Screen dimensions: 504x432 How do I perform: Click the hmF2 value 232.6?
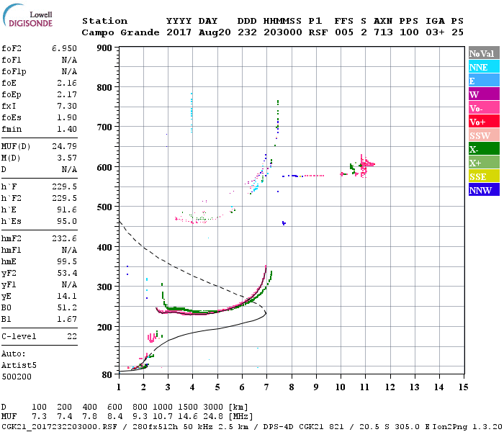coord(64,238)
